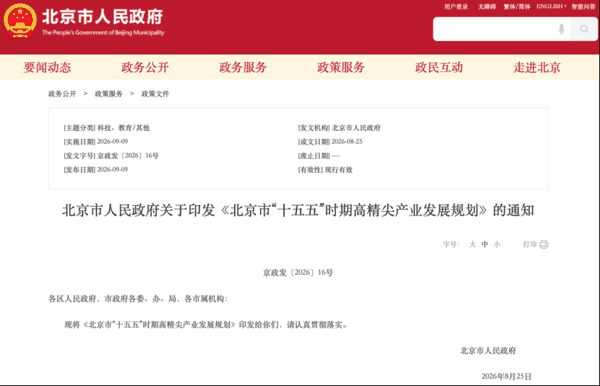Click the salutation line 各区人民政府

[x=138, y=299]
